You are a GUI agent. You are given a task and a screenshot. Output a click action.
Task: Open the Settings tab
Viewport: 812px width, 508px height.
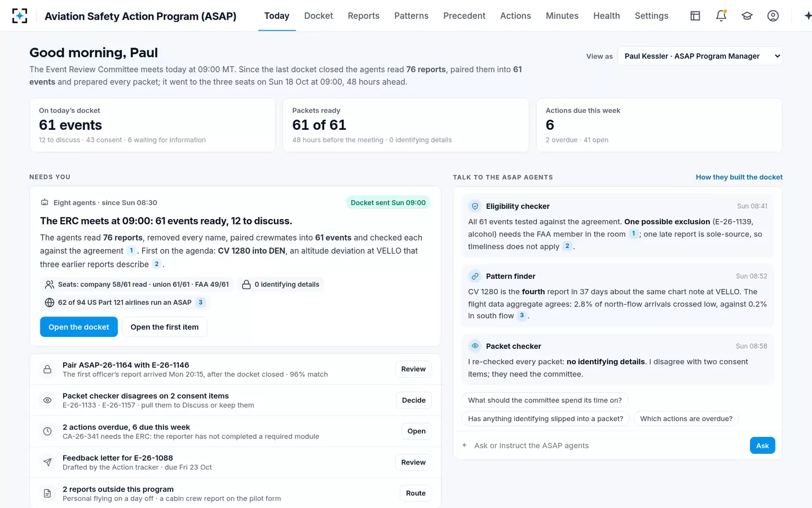651,16
